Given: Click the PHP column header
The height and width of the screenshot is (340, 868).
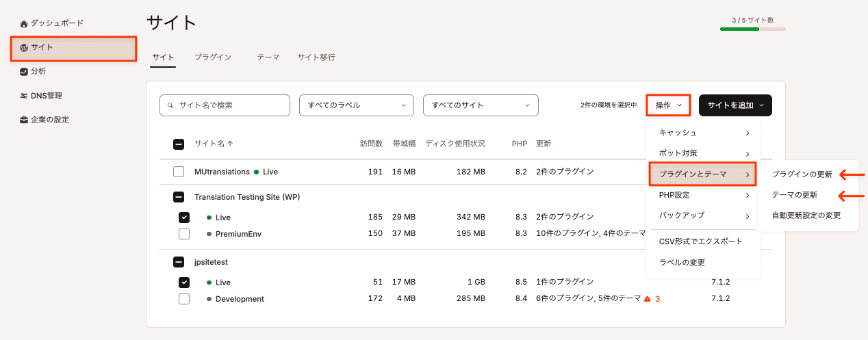Looking at the screenshot, I should tap(520, 144).
